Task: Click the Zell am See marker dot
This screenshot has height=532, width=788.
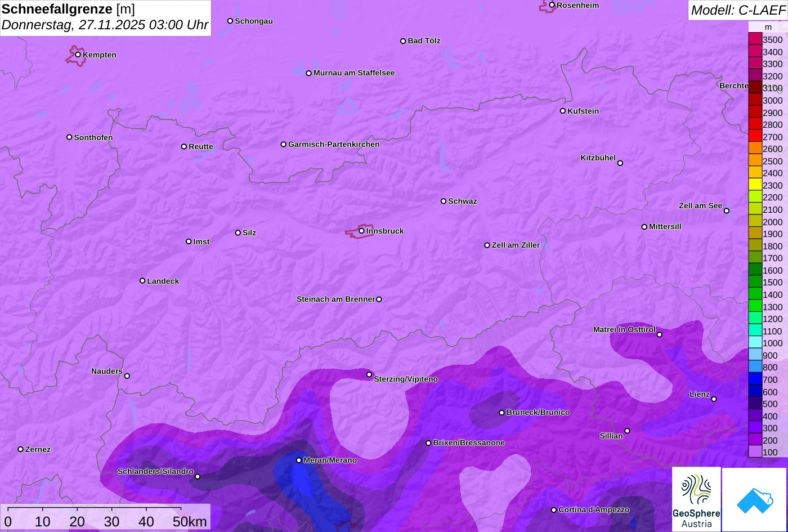Action: [x=727, y=211]
